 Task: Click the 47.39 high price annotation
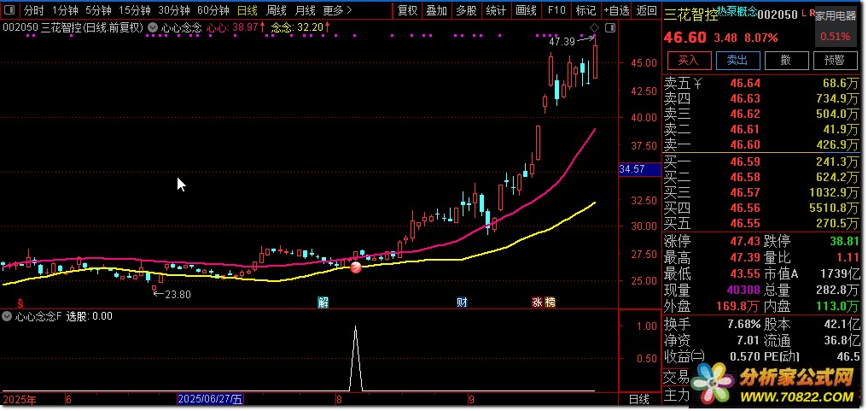[x=563, y=42]
